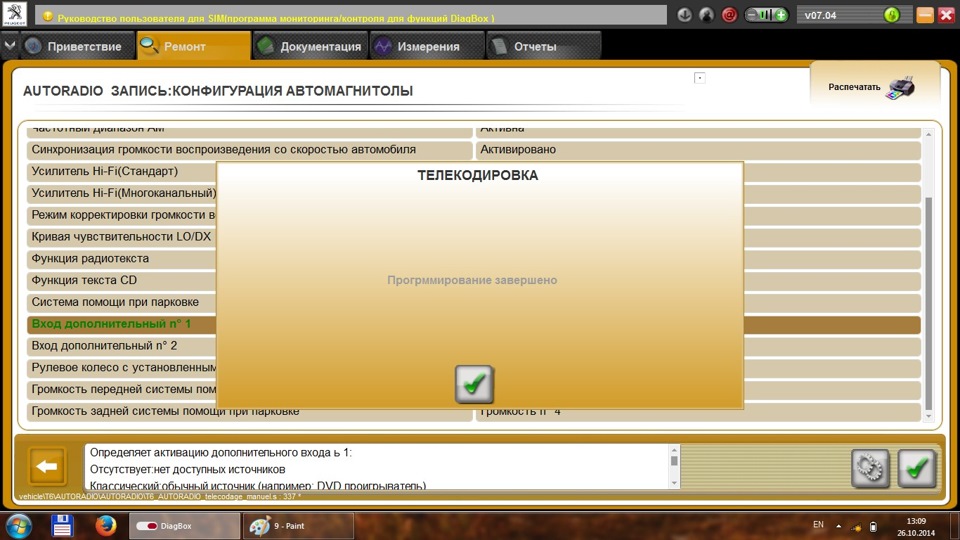Open the Ремонт tab
The image size is (960, 540).
pos(194,46)
